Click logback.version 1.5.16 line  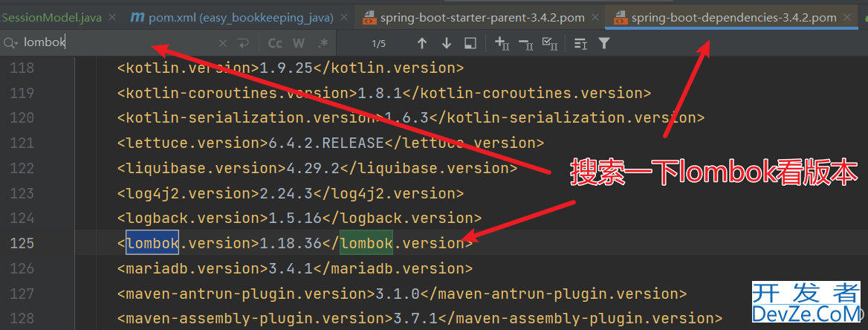click(x=299, y=219)
